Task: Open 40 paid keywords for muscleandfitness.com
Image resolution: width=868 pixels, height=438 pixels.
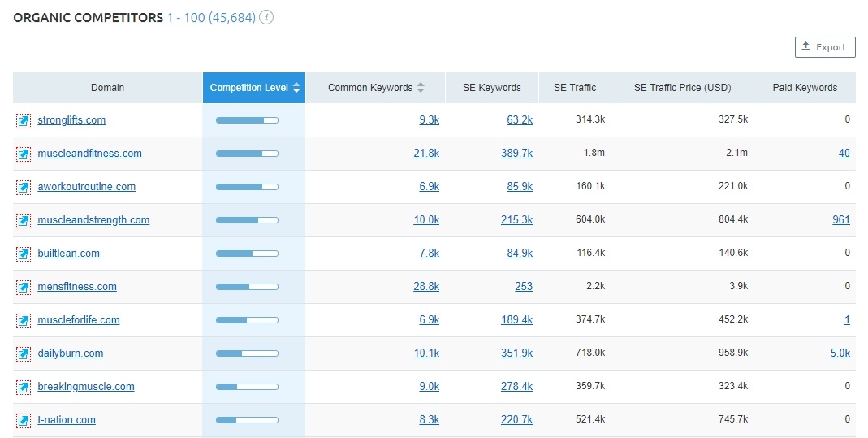Action: pyautogui.click(x=844, y=153)
